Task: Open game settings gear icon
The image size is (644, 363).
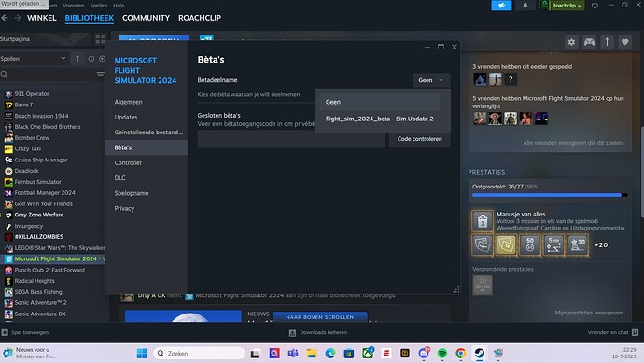Action: click(x=571, y=42)
